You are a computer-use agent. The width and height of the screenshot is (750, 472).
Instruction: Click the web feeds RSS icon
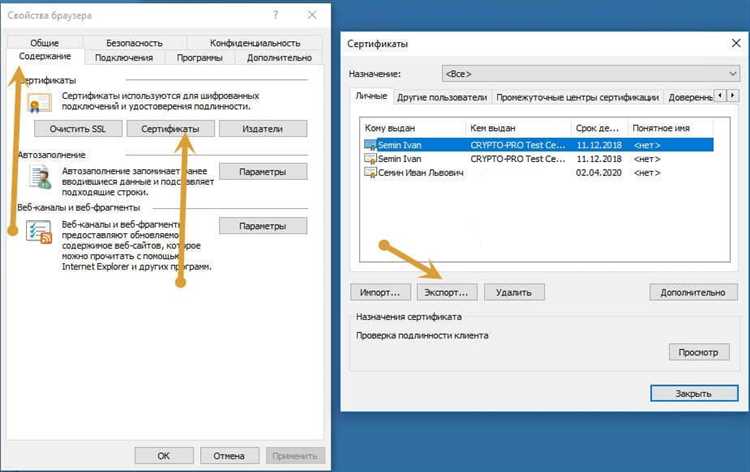click(39, 231)
